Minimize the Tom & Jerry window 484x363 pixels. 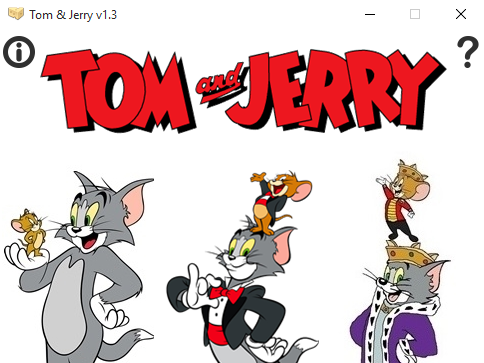[370, 14]
